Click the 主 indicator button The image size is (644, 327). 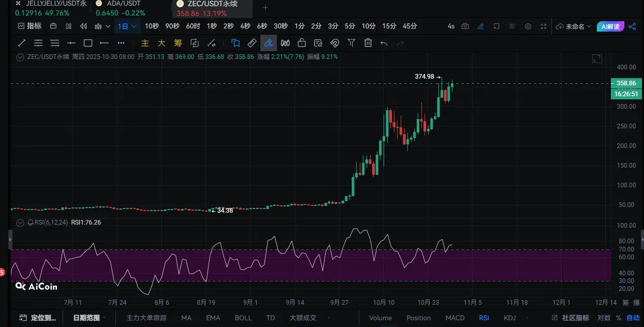point(145,43)
